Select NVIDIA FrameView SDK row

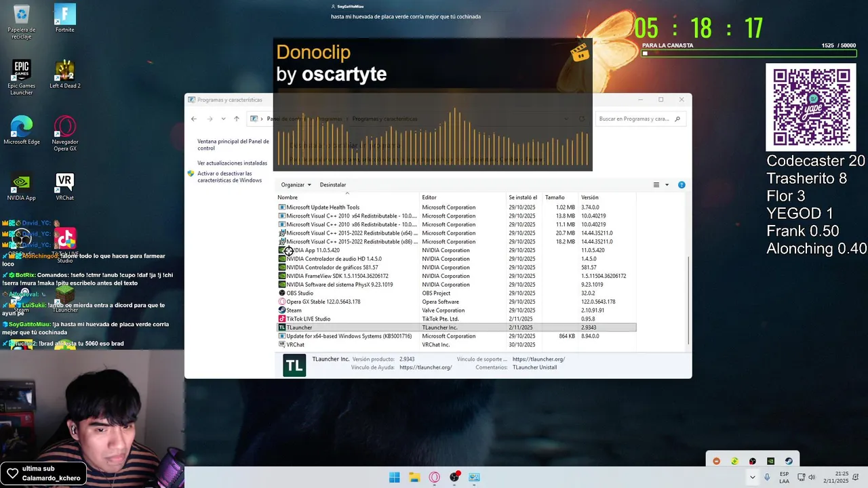click(x=456, y=276)
